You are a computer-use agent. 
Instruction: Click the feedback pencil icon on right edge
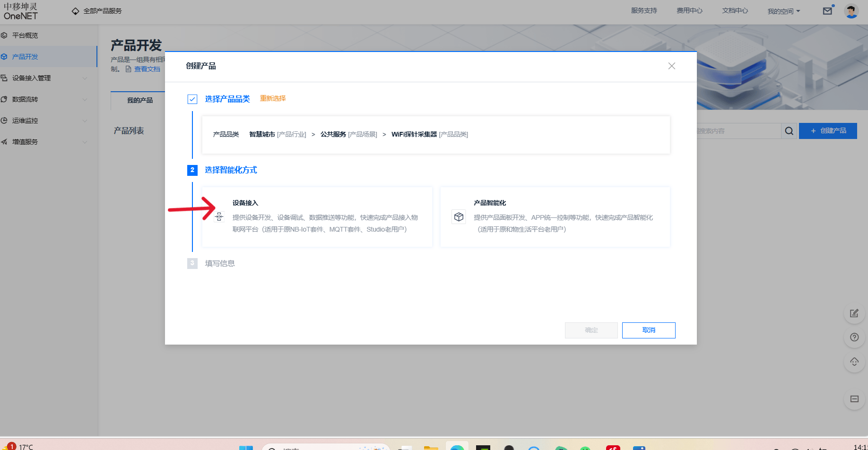(854, 313)
